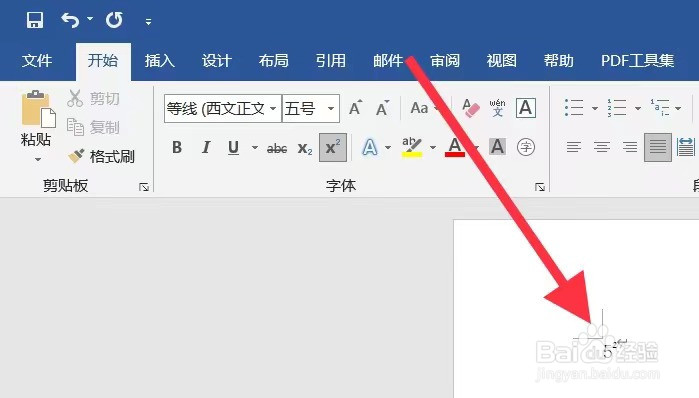Redo or repeat the last action
Screen dimensions: 699x398
(x=114, y=20)
